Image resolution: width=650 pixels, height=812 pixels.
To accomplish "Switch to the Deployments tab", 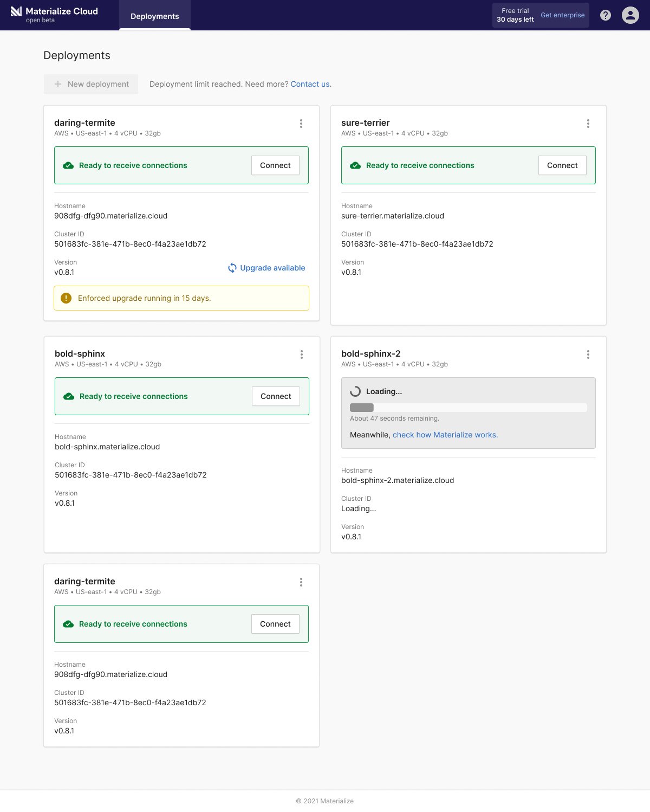I will click(155, 16).
